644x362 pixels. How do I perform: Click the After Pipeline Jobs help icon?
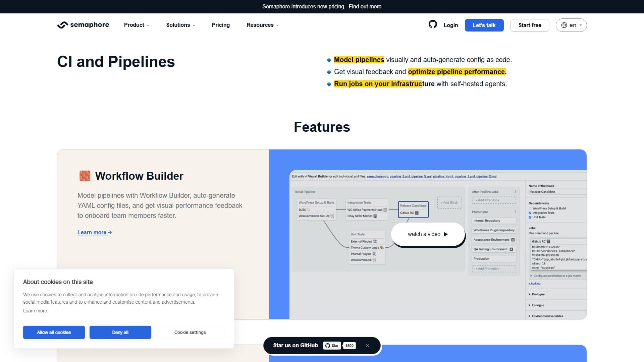[516, 192]
